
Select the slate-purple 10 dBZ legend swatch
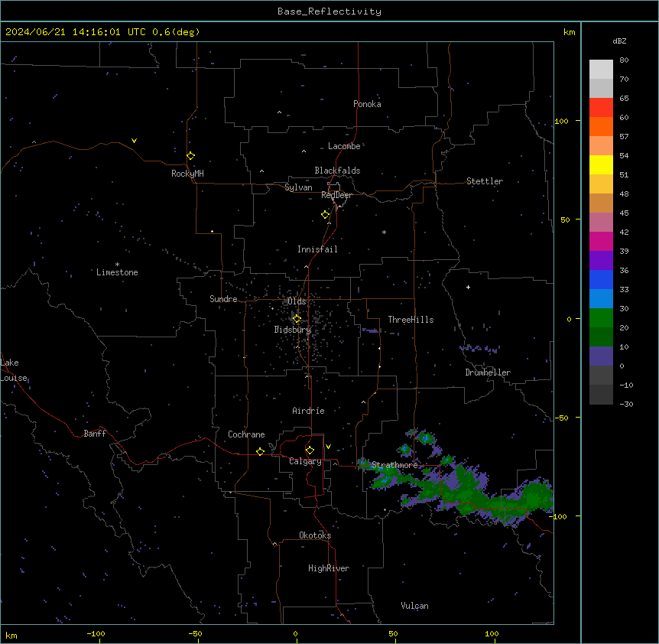pos(601,356)
